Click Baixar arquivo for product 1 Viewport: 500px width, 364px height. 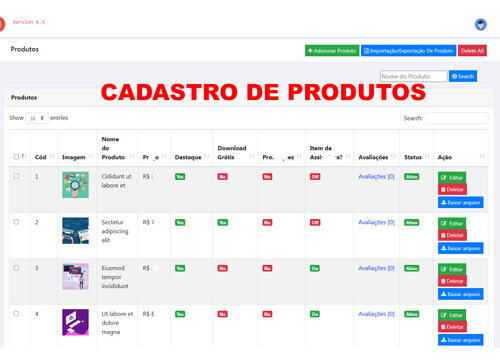461,202
